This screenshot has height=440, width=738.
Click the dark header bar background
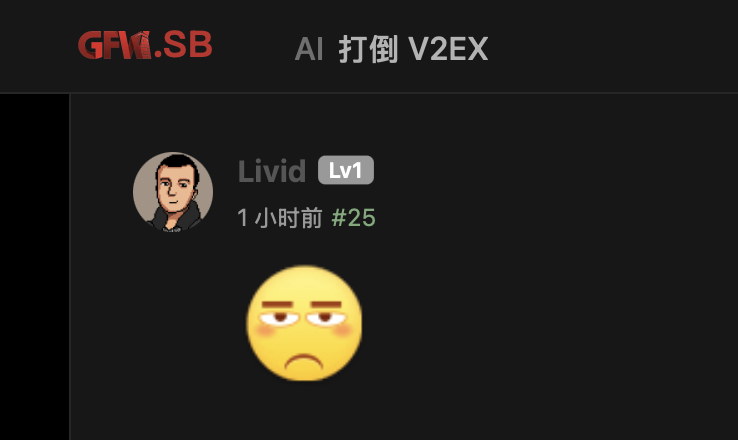click(x=612, y=46)
